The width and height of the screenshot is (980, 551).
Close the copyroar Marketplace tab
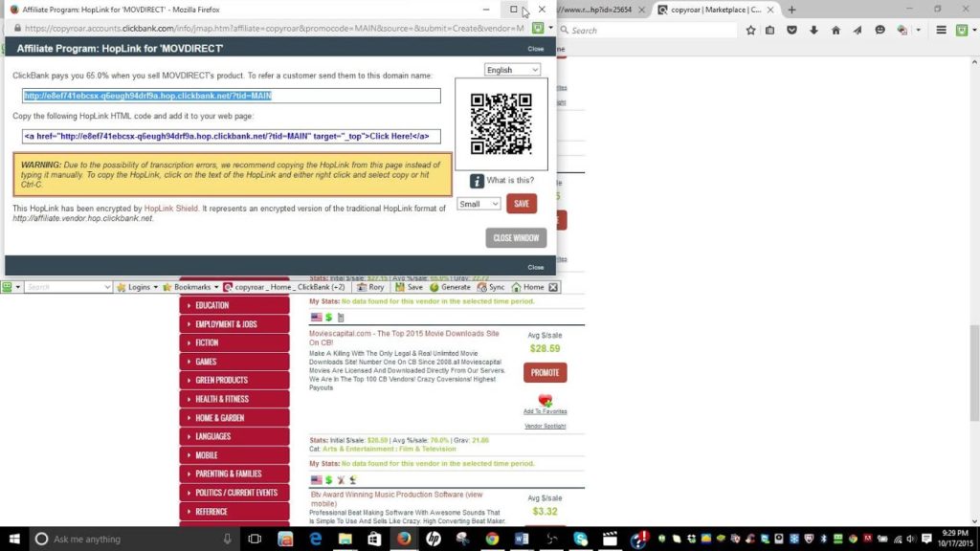click(x=770, y=10)
